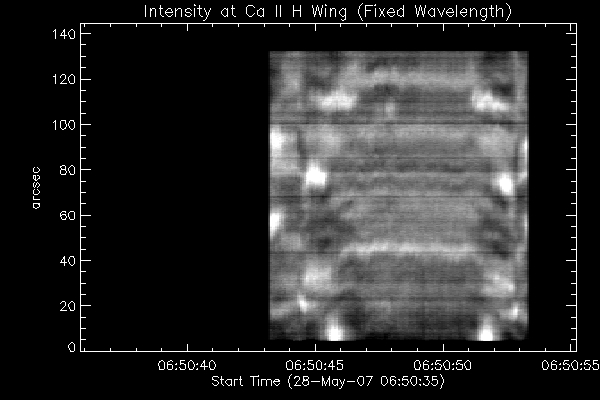The image size is (600, 400).
Task: Click the Ca II H intensity image
Action: [399, 196]
